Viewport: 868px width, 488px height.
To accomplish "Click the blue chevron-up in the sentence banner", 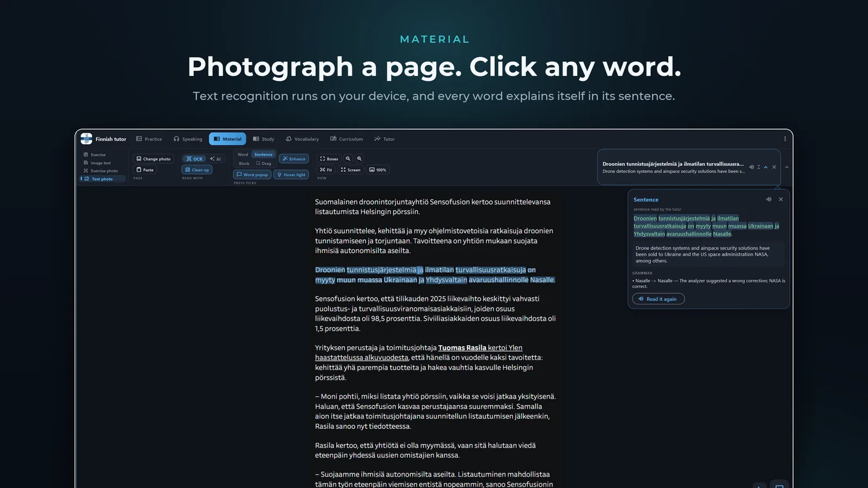I will pos(765,167).
